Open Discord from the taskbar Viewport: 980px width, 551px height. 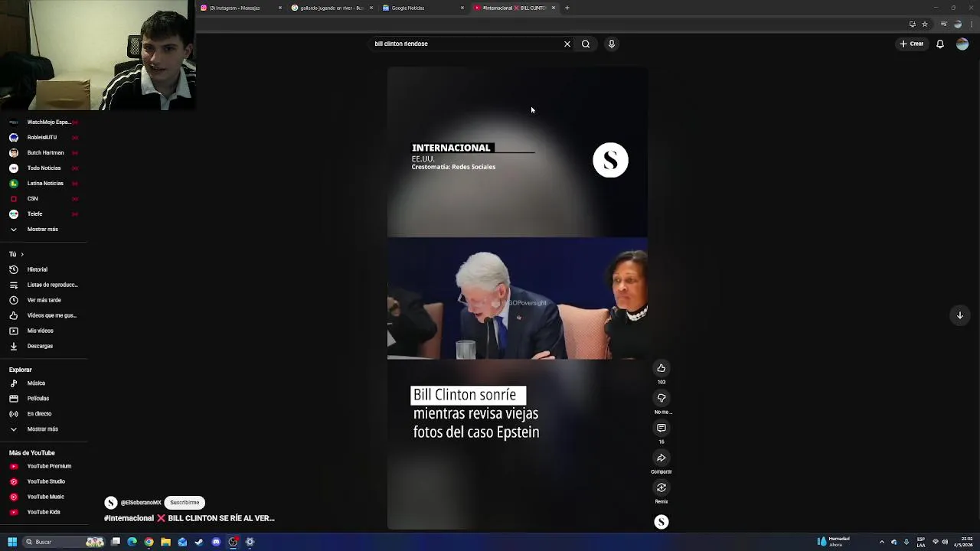216,542
